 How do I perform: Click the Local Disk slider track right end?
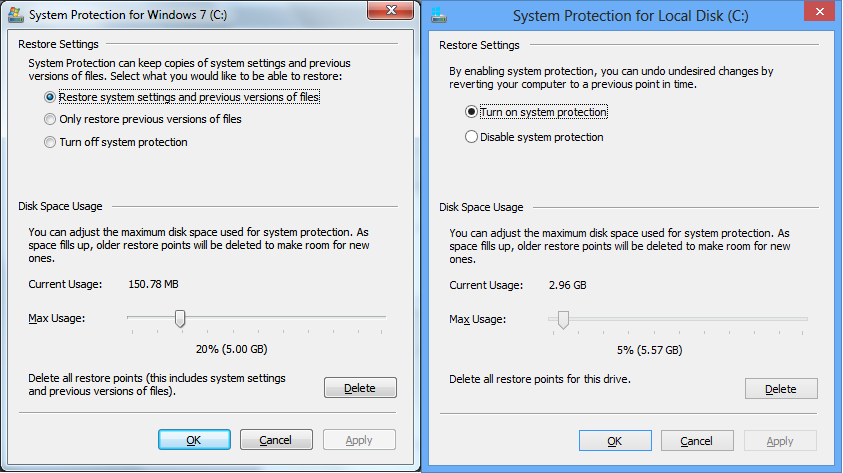click(x=804, y=319)
